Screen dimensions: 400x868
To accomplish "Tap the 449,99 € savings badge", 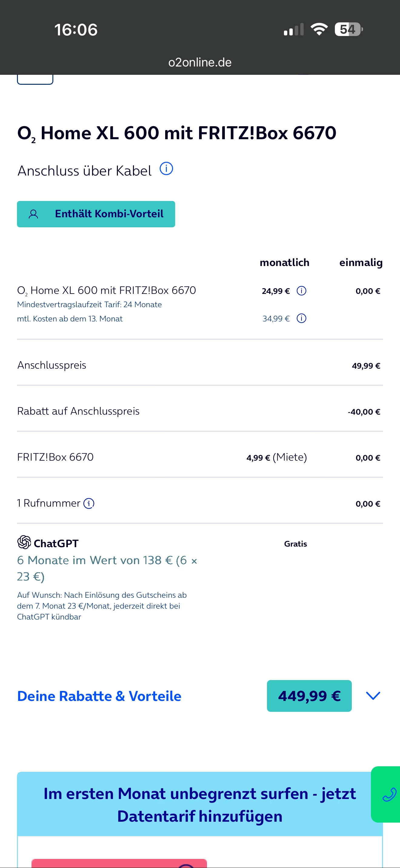I will point(309,696).
